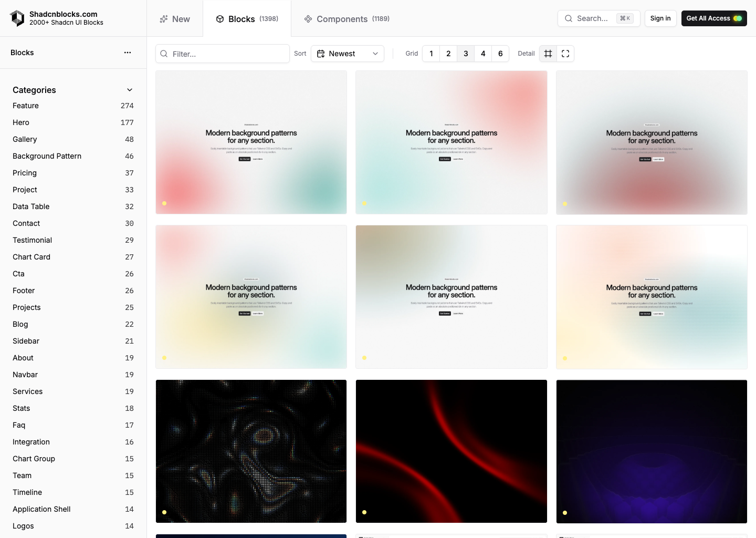Open the red swirl dark background thumbnail
The width and height of the screenshot is (756, 538).
pos(451,451)
